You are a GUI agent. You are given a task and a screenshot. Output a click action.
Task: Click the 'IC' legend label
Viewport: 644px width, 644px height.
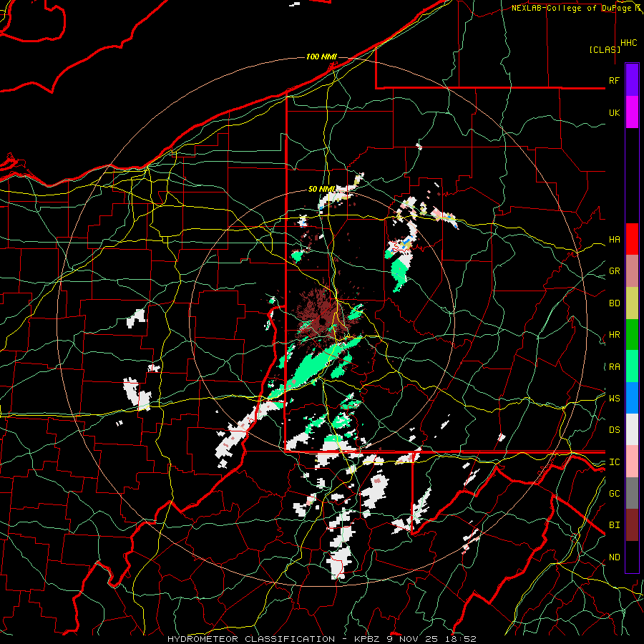pyautogui.click(x=614, y=462)
